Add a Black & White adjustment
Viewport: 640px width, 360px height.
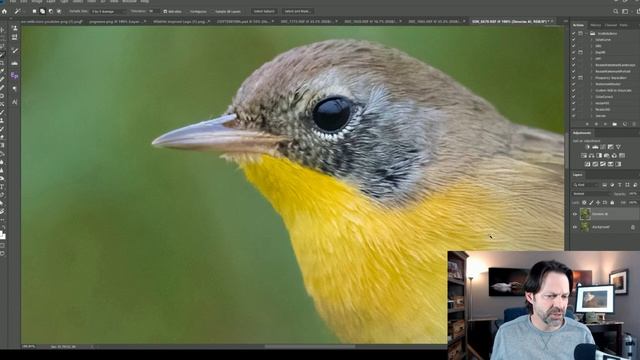tap(599, 156)
